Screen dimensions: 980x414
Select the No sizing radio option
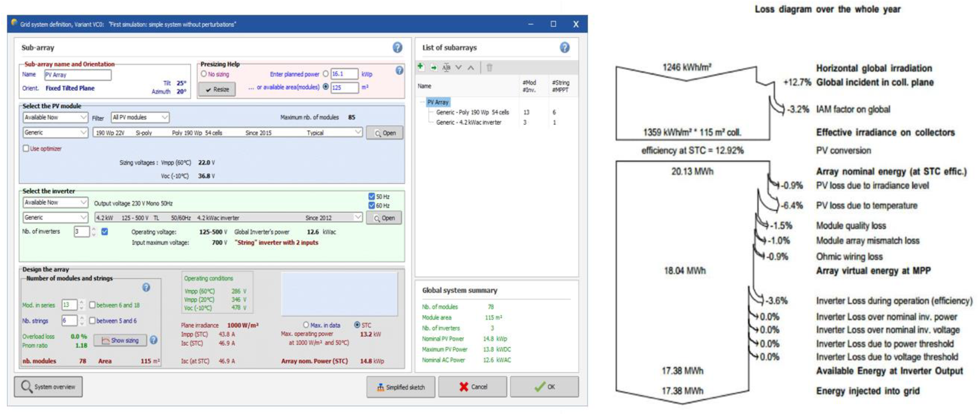pyautogui.click(x=204, y=74)
